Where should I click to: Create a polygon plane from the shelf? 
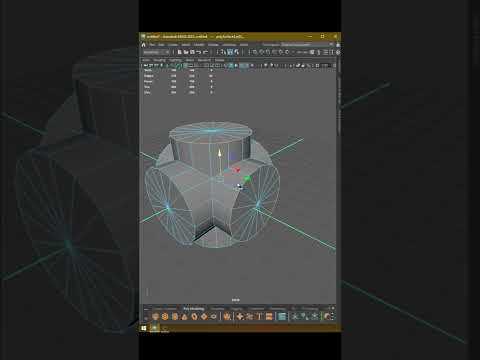click(x=204, y=316)
